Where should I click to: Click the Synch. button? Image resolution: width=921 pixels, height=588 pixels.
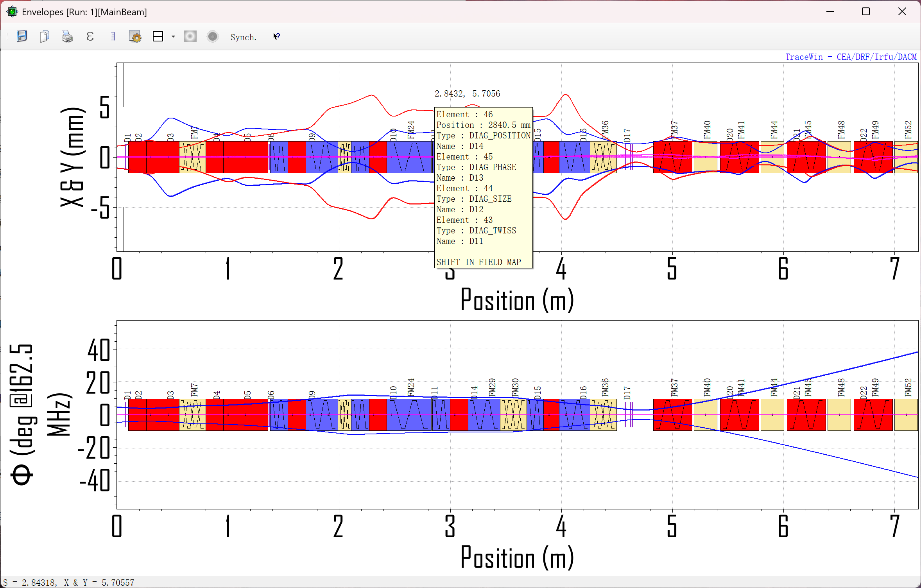tap(243, 37)
